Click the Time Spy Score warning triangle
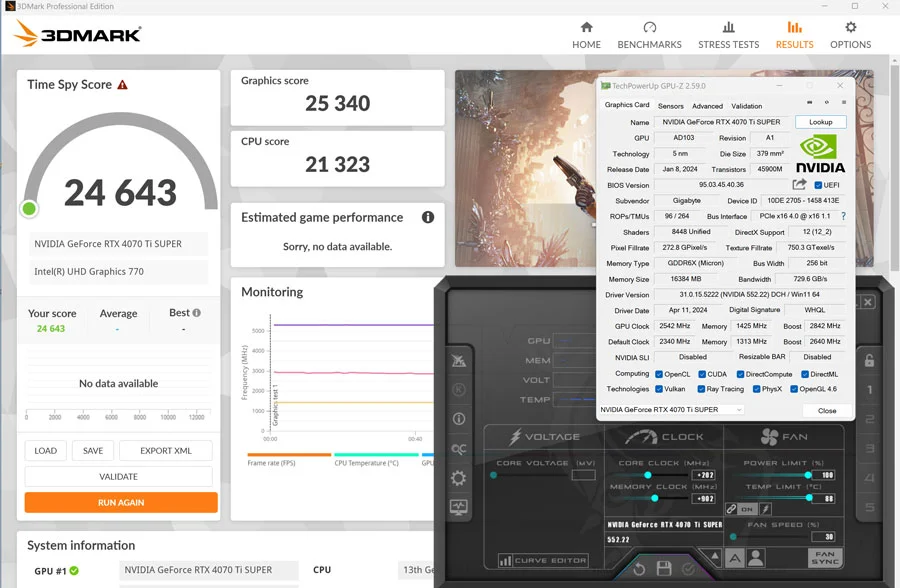 (x=122, y=85)
